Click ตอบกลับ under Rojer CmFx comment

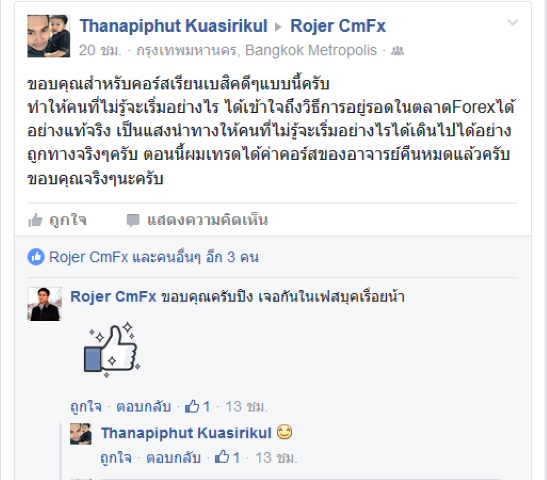pyautogui.click(x=144, y=407)
